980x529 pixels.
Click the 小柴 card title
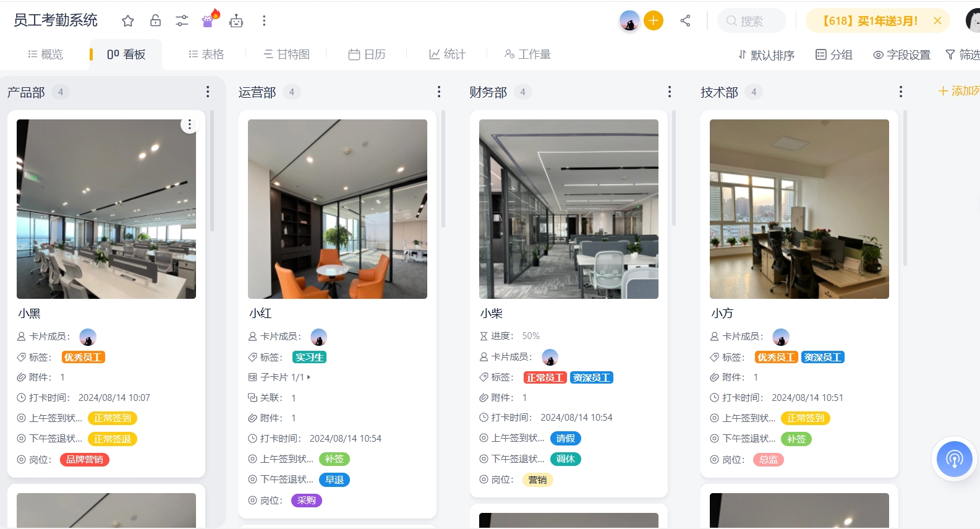click(x=492, y=314)
